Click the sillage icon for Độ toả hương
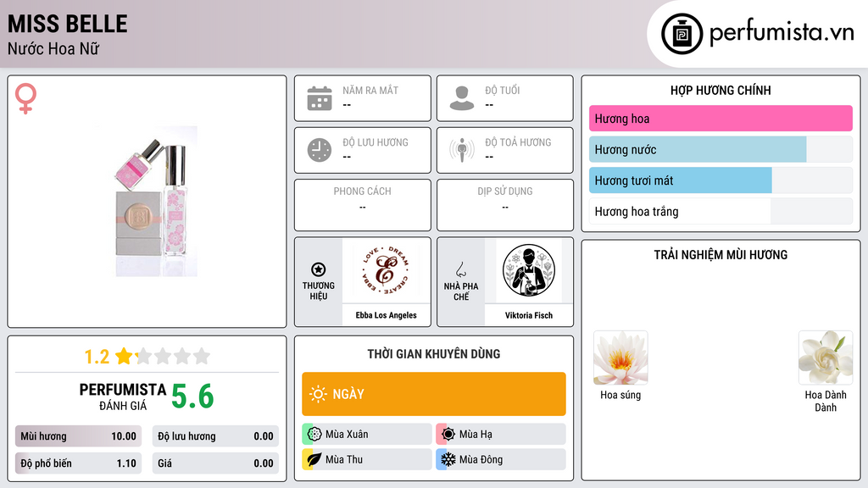Viewport: 868px width, 488px height. click(462, 150)
